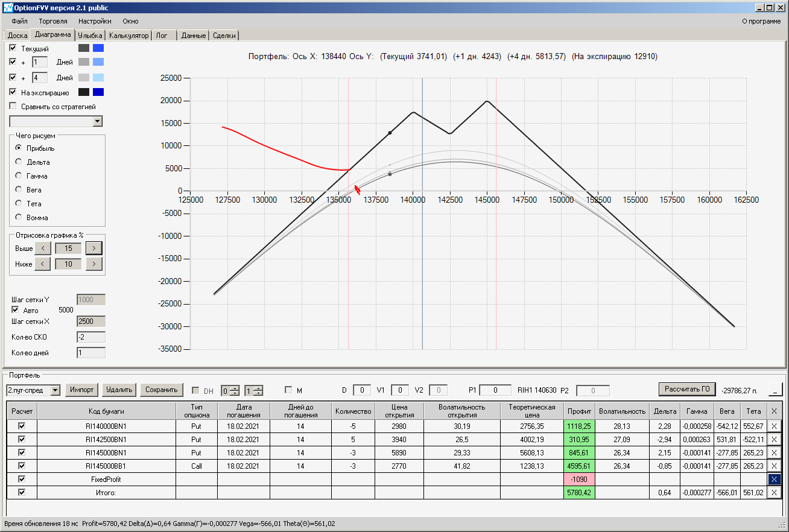Click X on the FixedProfit row

click(775, 479)
